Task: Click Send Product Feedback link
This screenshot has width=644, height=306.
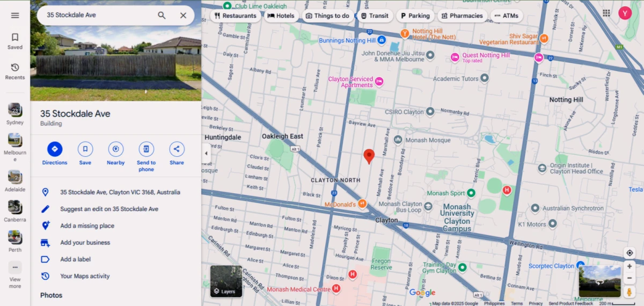Action: [570, 303]
